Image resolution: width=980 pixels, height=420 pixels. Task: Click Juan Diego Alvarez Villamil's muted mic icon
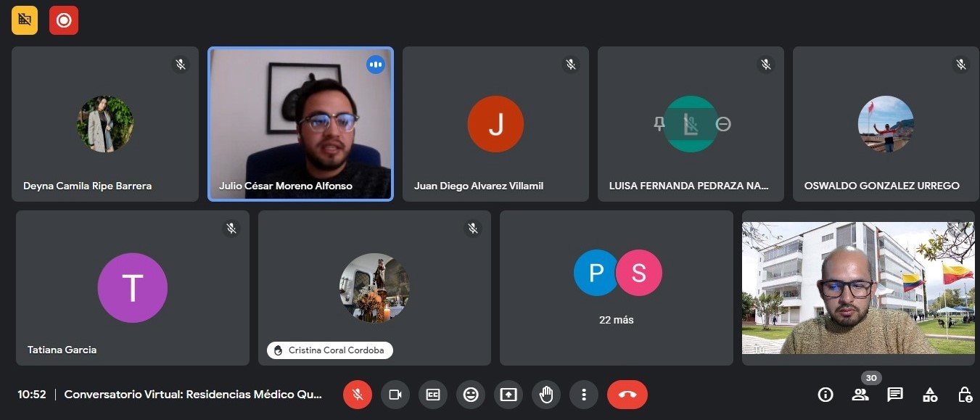[x=571, y=65]
